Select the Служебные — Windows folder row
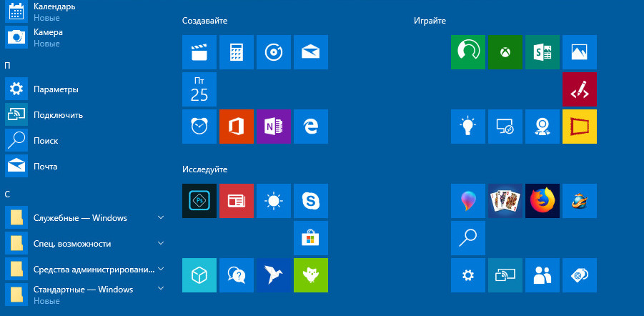This screenshot has width=644, height=316. pyautogui.click(x=85, y=217)
